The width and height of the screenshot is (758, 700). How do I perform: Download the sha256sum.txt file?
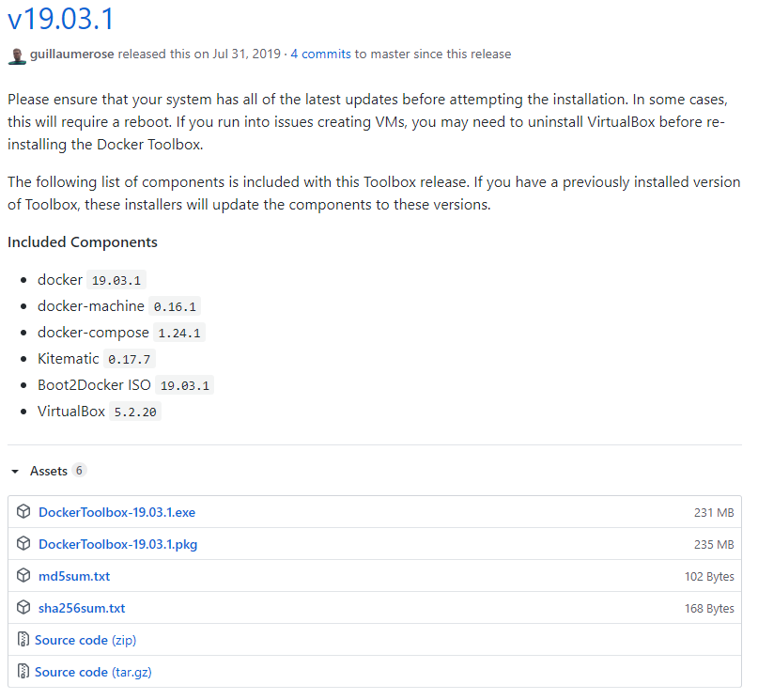point(82,608)
